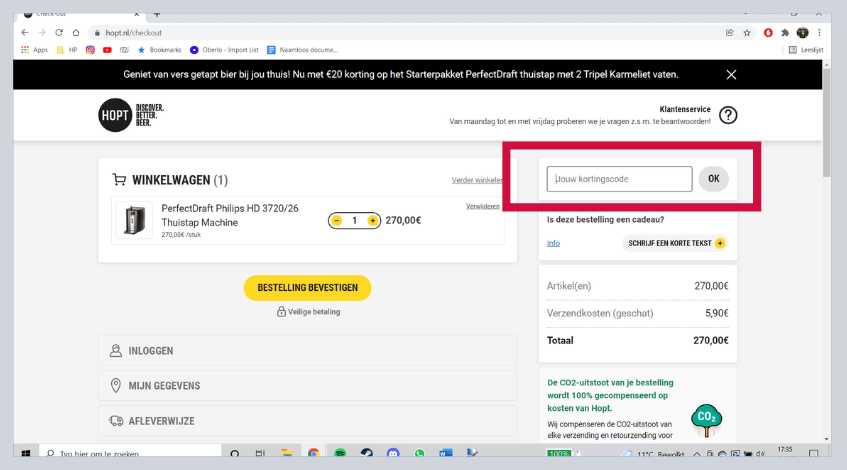
Task: Open Spotify from the taskbar
Action: click(340, 453)
